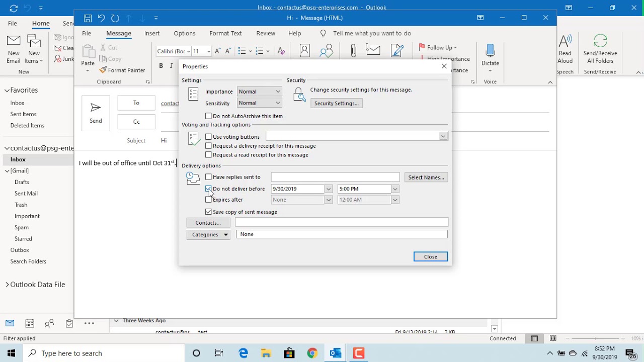Open the Review tab in message window
Image resolution: width=644 pixels, height=362 pixels.
click(266, 33)
